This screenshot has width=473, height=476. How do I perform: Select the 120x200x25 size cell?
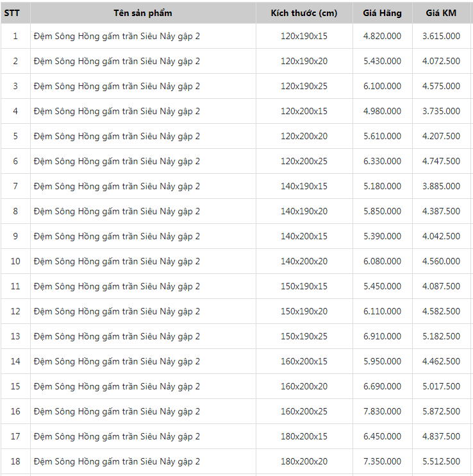pyautogui.click(x=304, y=161)
